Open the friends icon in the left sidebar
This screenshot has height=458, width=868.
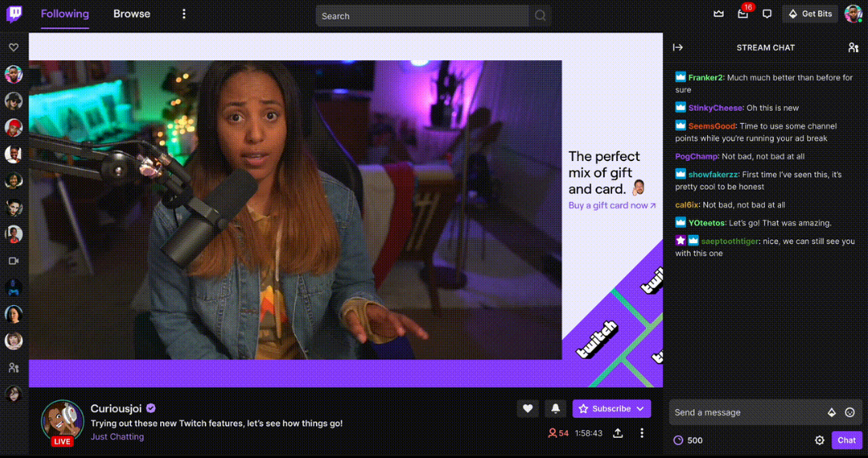14,367
